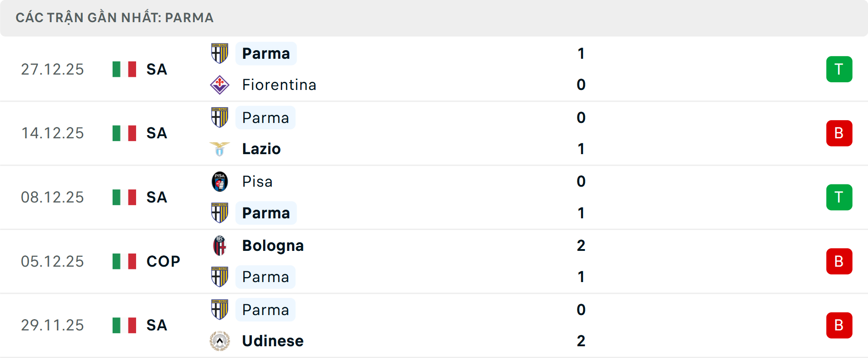Click the COP competition label
The width and height of the screenshot is (868, 358).
click(x=162, y=261)
